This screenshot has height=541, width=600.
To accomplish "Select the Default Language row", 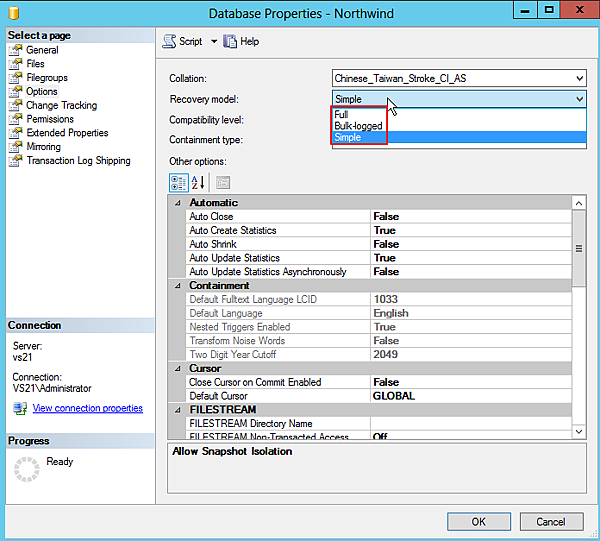I will pos(379,313).
